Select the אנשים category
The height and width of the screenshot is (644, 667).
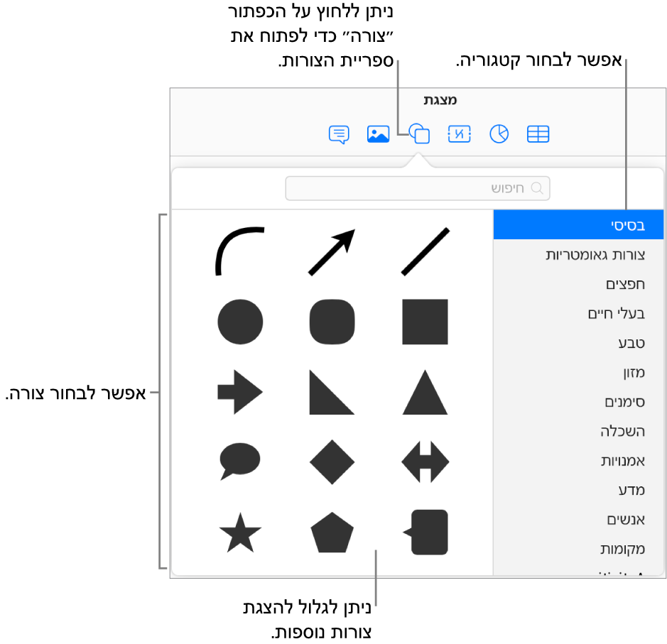(x=578, y=519)
